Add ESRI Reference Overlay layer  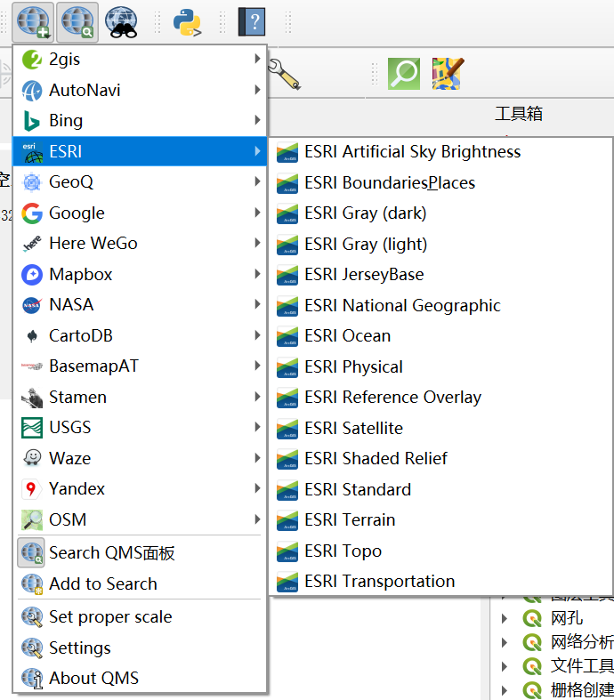(440, 398)
